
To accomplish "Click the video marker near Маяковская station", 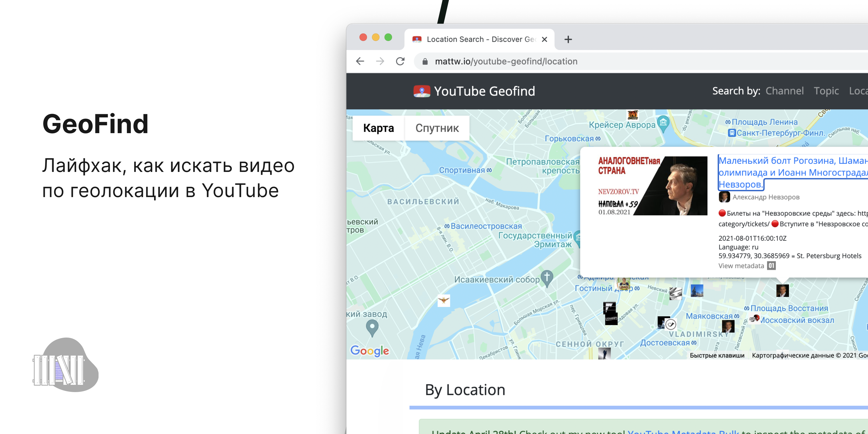I will point(728,326).
